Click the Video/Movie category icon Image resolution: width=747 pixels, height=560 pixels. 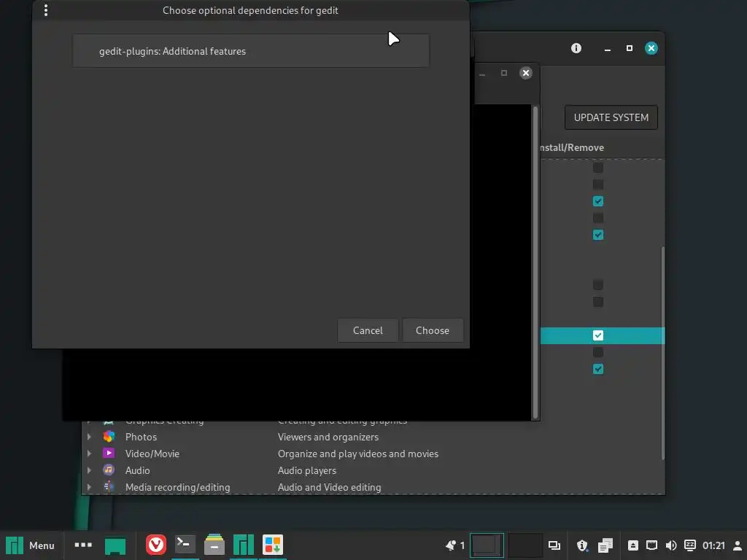pos(109,454)
